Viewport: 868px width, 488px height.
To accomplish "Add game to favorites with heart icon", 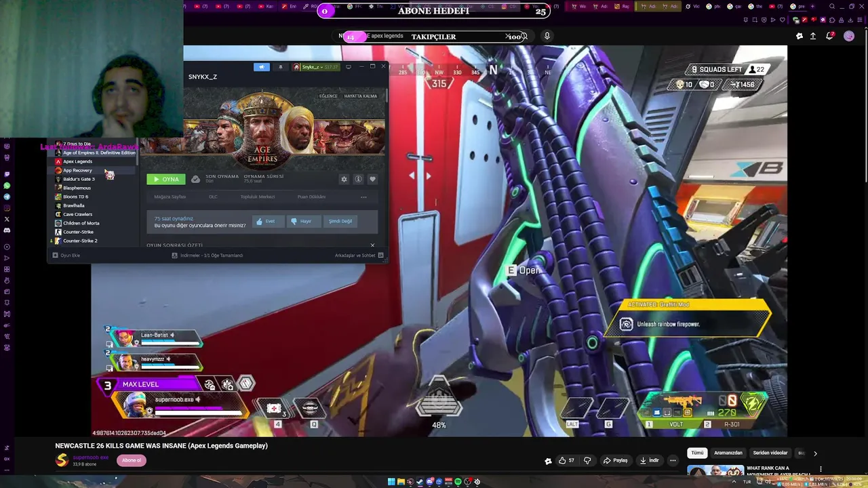I will [372, 179].
